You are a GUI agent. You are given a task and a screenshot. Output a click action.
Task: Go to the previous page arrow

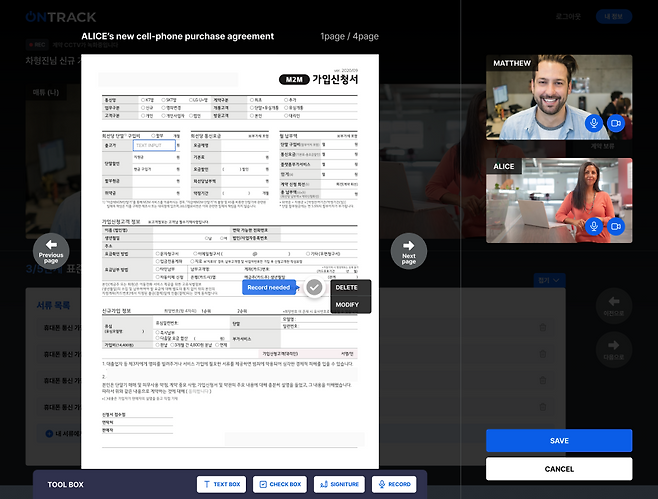pos(51,250)
